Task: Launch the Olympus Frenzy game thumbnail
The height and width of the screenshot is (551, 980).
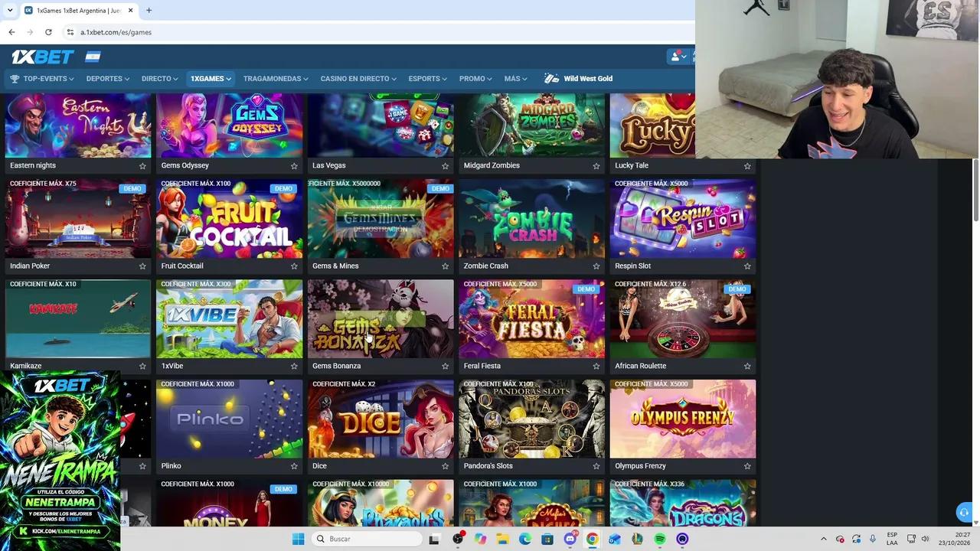Action: (x=683, y=419)
